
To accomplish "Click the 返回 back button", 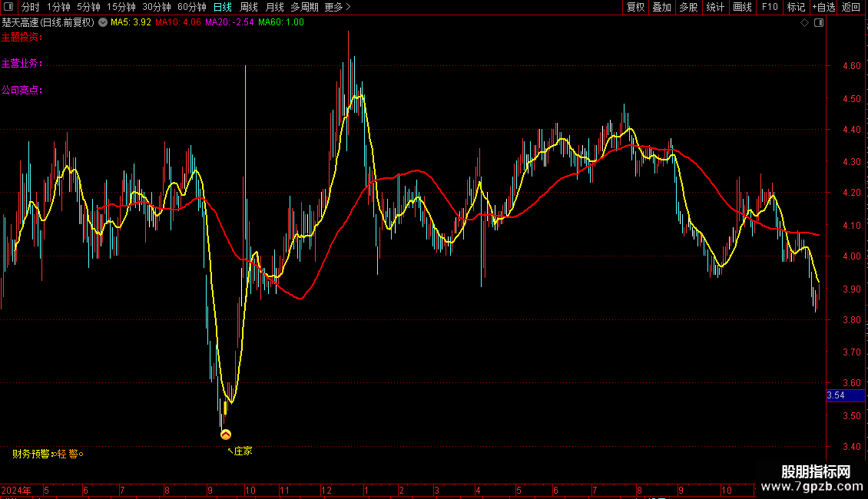I will [851, 7].
